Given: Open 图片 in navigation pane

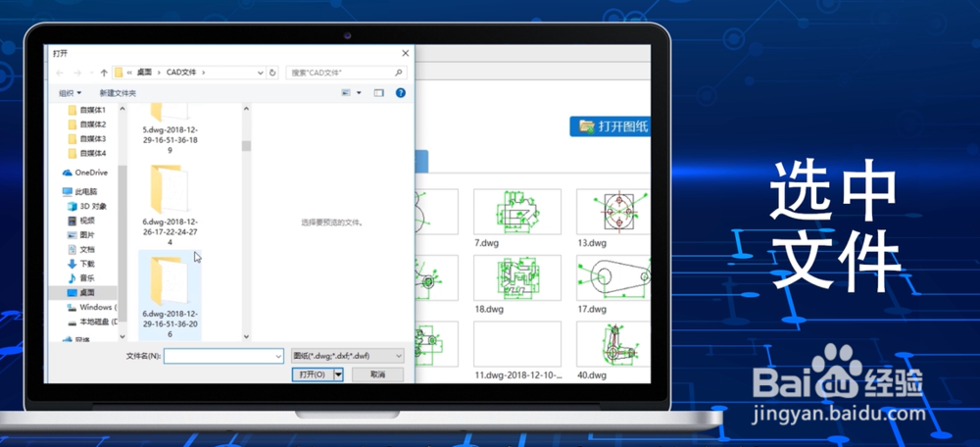Looking at the screenshot, I should 81,235.
